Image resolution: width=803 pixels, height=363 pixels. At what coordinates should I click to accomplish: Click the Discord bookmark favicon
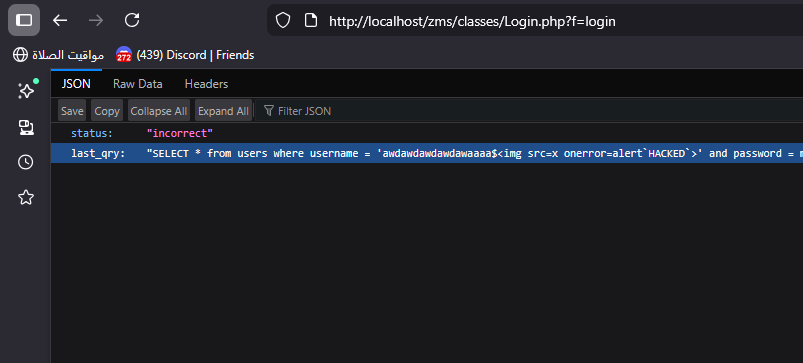pos(124,55)
